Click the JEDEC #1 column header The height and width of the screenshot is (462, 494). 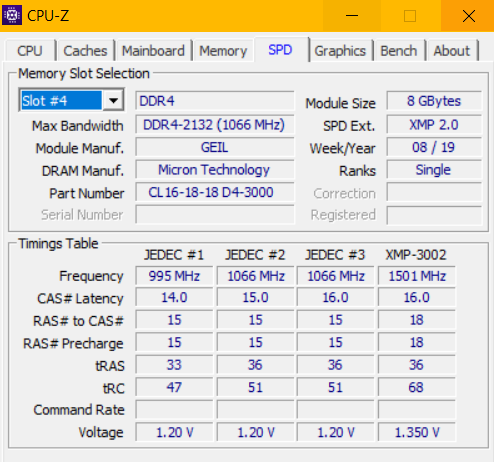[x=174, y=255]
